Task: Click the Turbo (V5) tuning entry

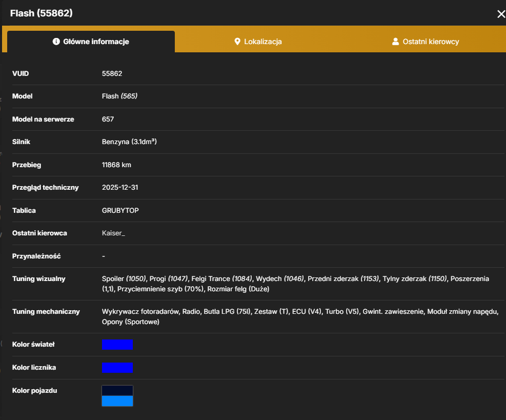Action: 342,311
